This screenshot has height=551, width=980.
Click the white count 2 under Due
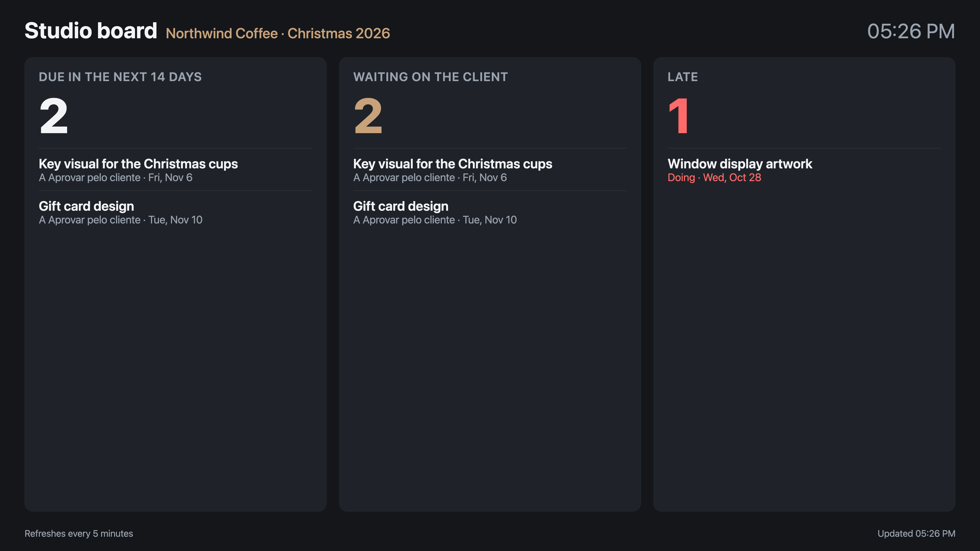54,116
